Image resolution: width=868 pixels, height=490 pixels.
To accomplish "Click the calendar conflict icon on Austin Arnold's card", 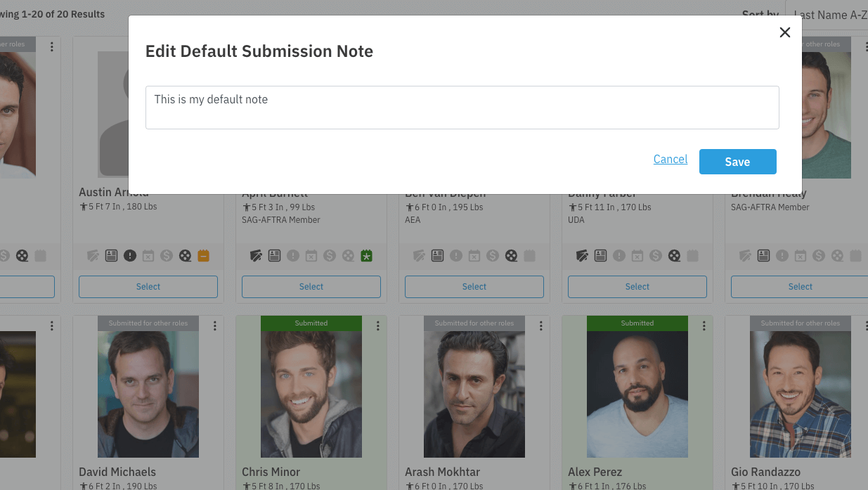I will click(148, 256).
